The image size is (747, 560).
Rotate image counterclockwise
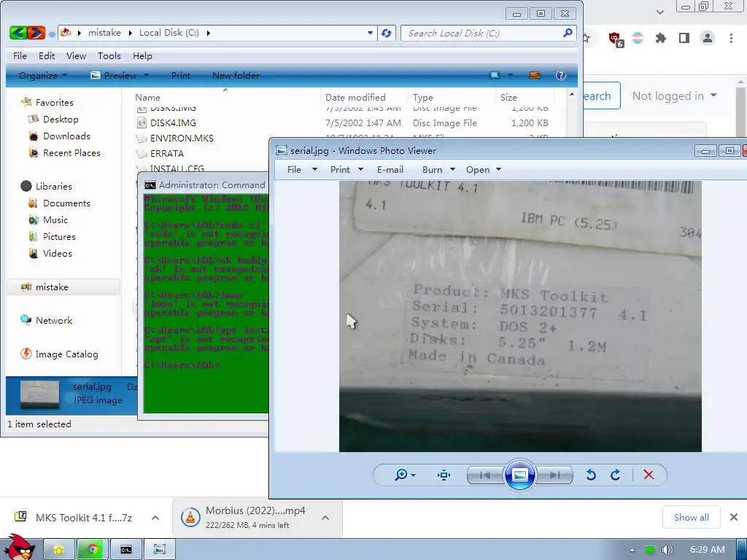pos(591,475)
